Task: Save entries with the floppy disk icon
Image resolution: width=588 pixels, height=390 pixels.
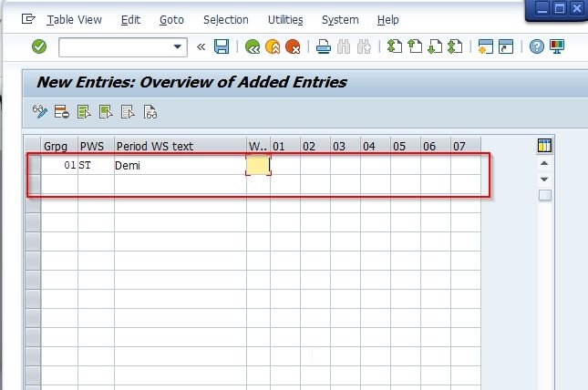Action: point(222,46)
